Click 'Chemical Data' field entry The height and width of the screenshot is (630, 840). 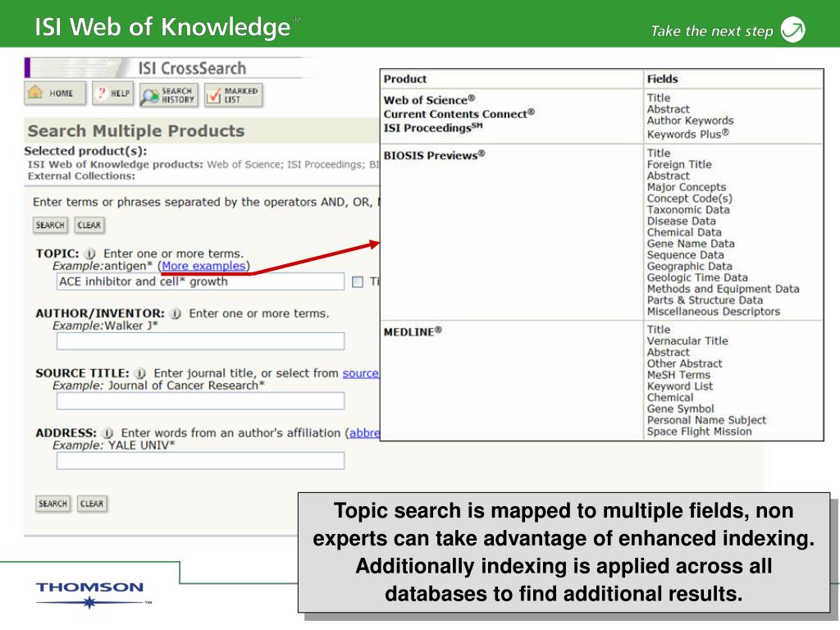684,232
